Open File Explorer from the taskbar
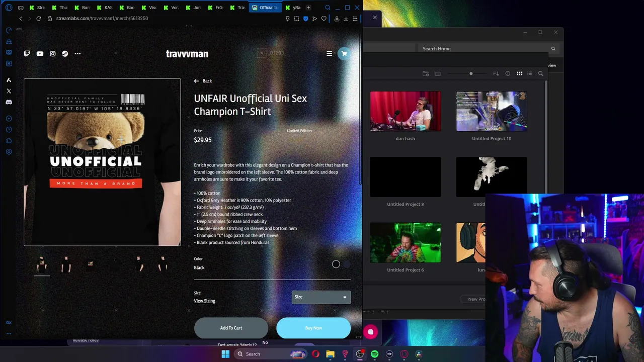This screenshot has width=644, height=362. (330, 354)
